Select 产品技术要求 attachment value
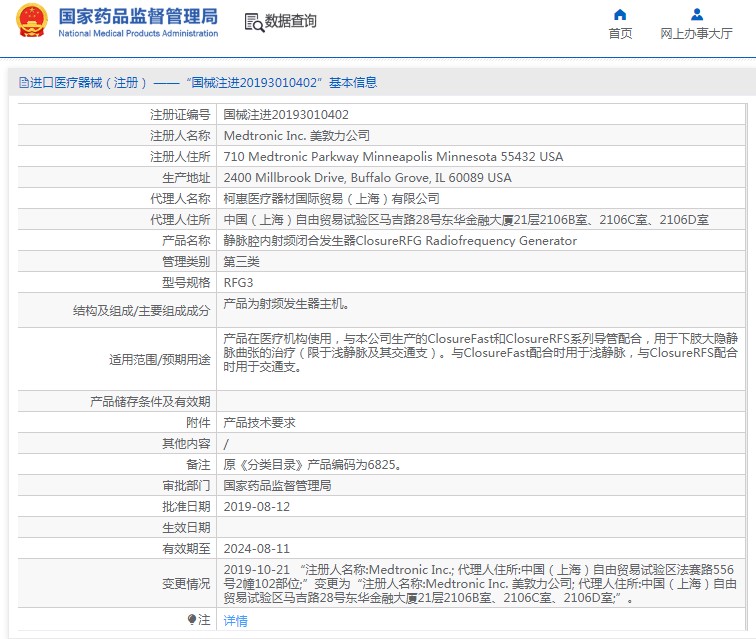 tap(259, 422)
